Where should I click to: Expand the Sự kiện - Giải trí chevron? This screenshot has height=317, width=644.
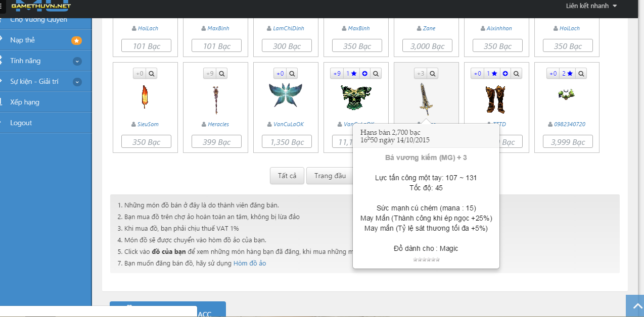77,82
